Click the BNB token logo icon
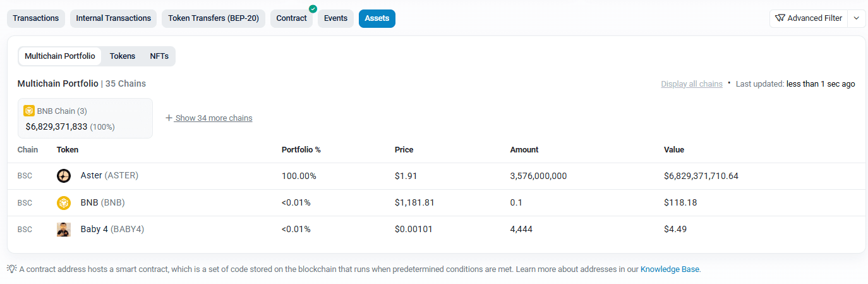The image size is (868, 284). pos(64,202)
